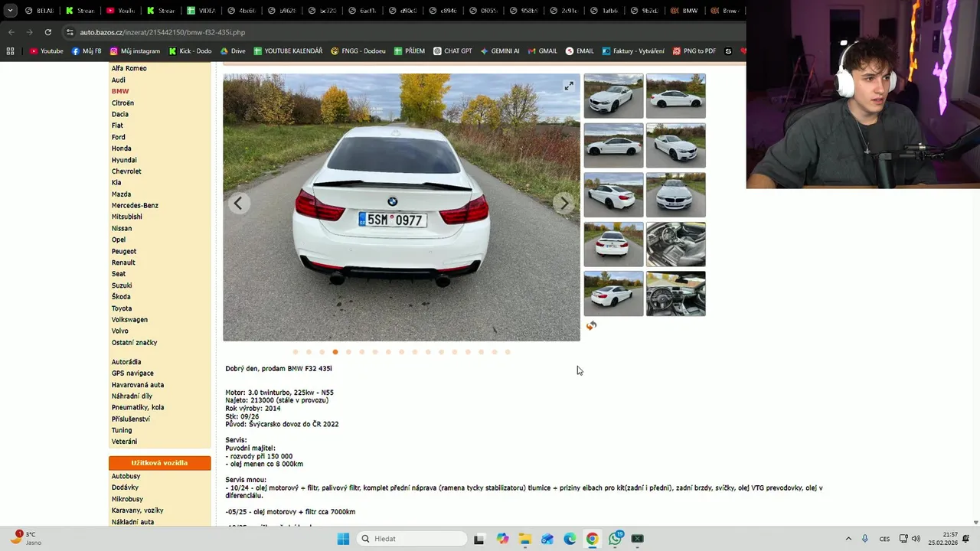Open the Veteráni category
The height and width of the screenshot is (551, 980).
pos(124,442)
